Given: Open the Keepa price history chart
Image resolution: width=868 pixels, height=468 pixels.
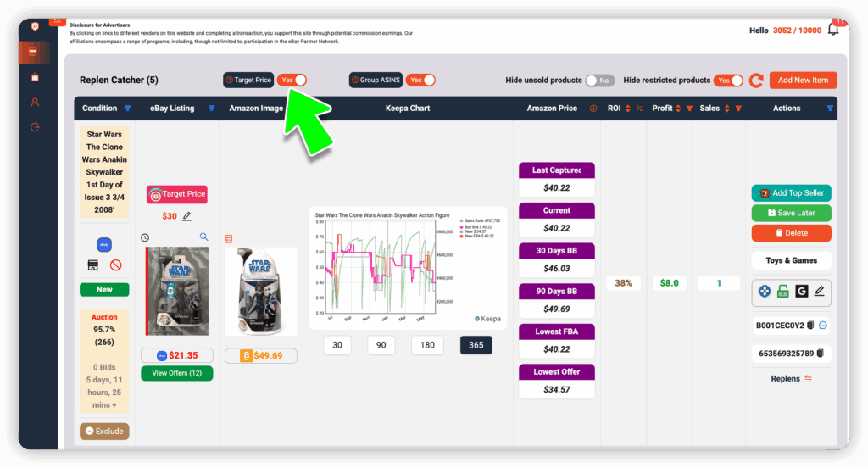Looking at the screenshot, I should (x=408, y=268).
